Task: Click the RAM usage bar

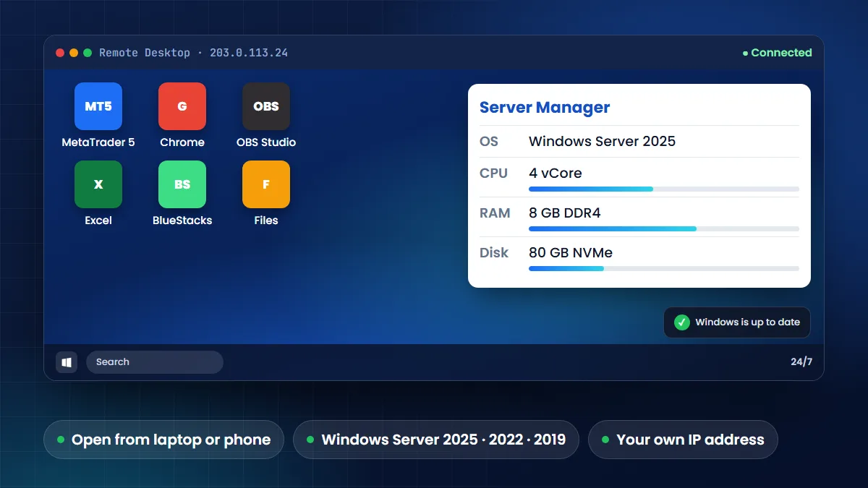Action: point(664,228)
